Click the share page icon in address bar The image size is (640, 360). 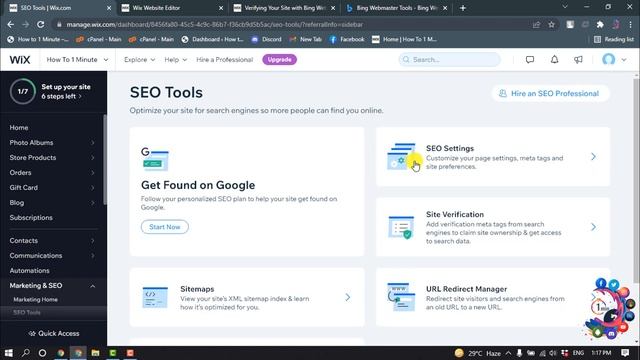(x=536, y=24)
